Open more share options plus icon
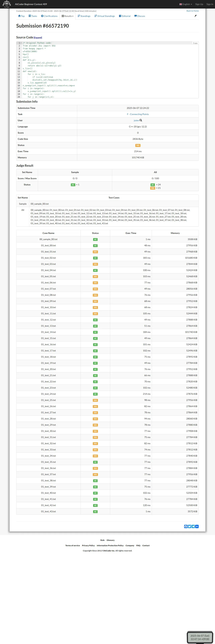Viewport: 215px width, 644px height. (x=197, y=526)
